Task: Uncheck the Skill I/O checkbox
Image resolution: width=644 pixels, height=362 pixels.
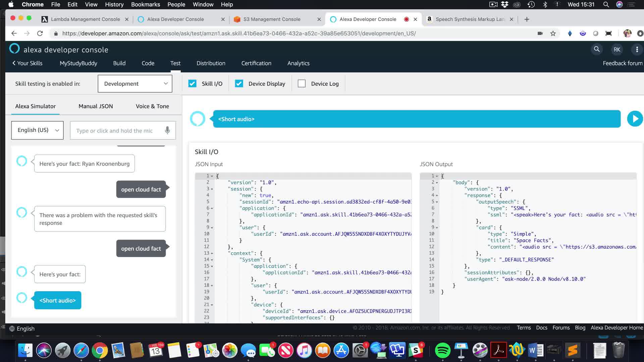Action: coord(192,83)
